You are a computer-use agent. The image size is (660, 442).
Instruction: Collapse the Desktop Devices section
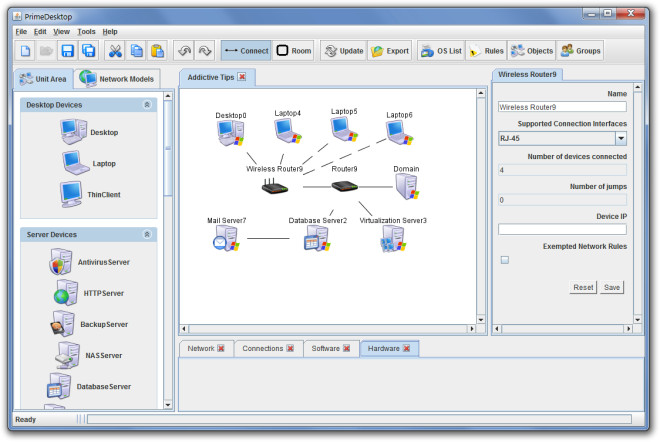[147, 104]
